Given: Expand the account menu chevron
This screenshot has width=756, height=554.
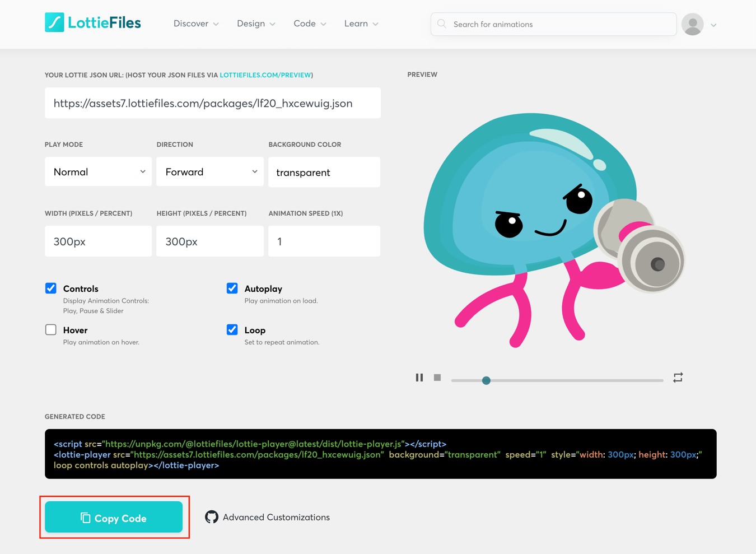Looking at the screenshot, I should tap(713, 25).
